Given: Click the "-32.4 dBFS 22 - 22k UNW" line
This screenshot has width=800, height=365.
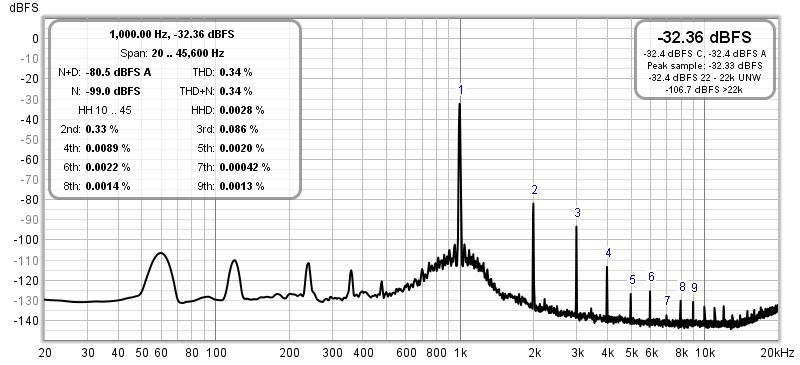Looking at the screenshot, I should [705, 78].
